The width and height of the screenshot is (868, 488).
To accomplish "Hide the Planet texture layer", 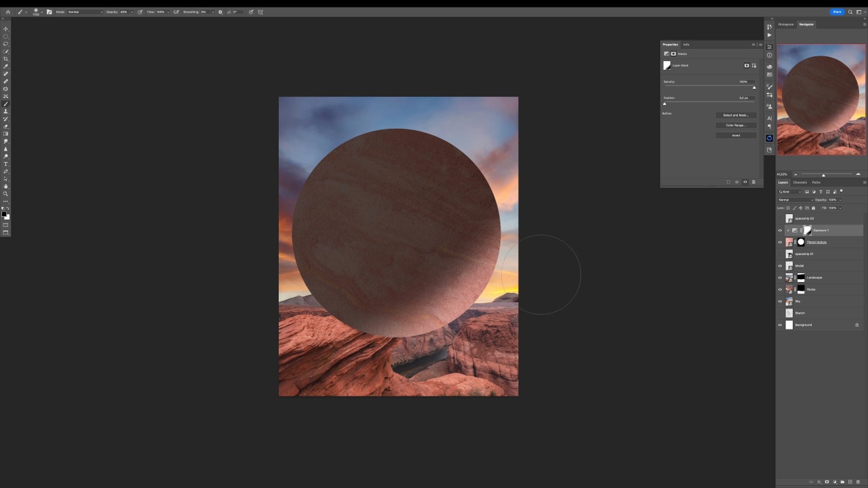I will (780, 242).
